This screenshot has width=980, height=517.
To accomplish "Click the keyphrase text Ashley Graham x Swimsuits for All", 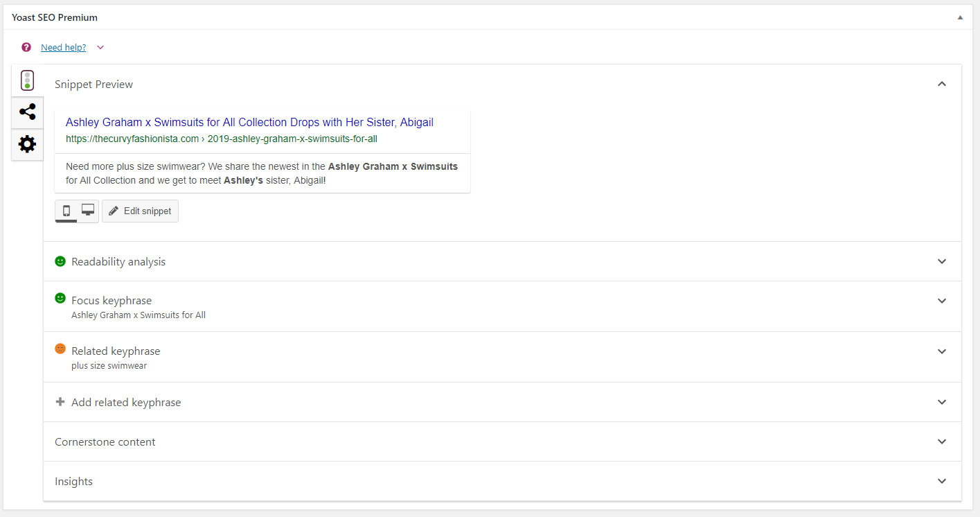I will 139,315.
